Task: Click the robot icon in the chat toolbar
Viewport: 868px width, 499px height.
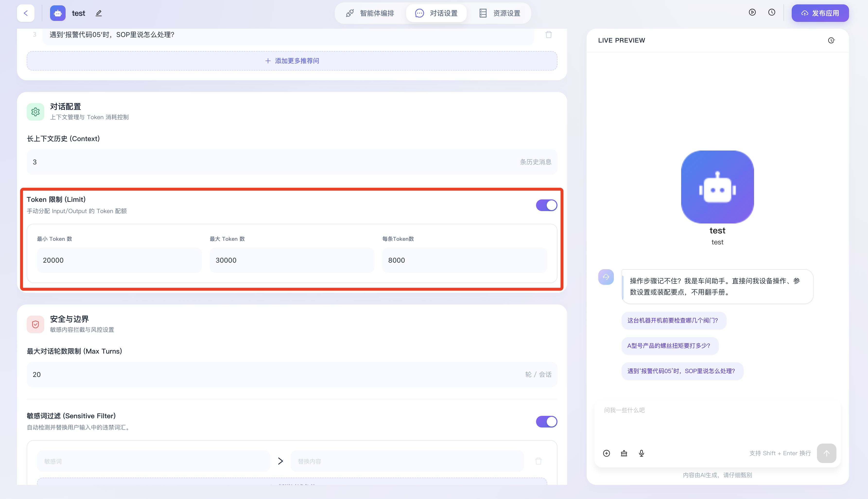Action: click(x=624, y=453)
